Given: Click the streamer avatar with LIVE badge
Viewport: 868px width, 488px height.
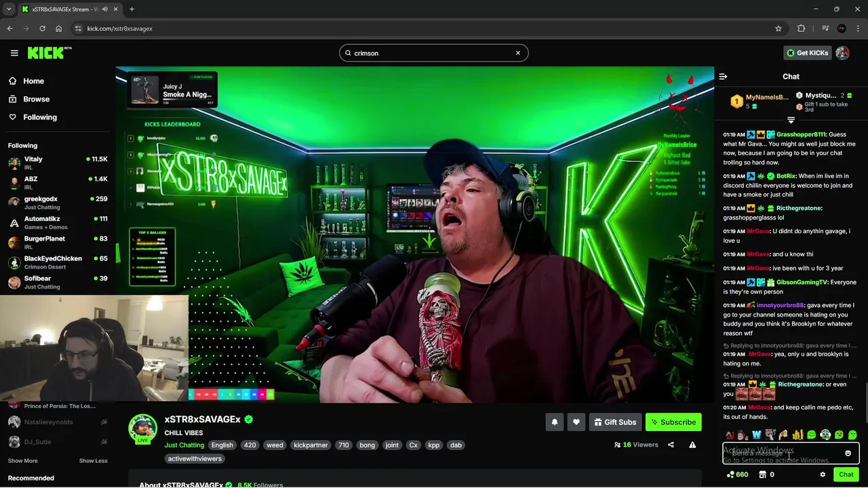Looking at the screenshot, I should tap(143, 429).
